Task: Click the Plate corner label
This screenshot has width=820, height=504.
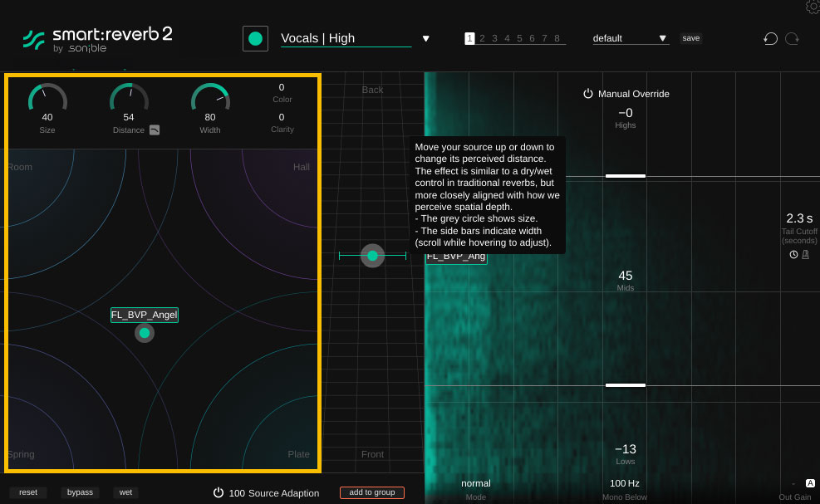Action: pyautogui.click(x=298, y=454)
